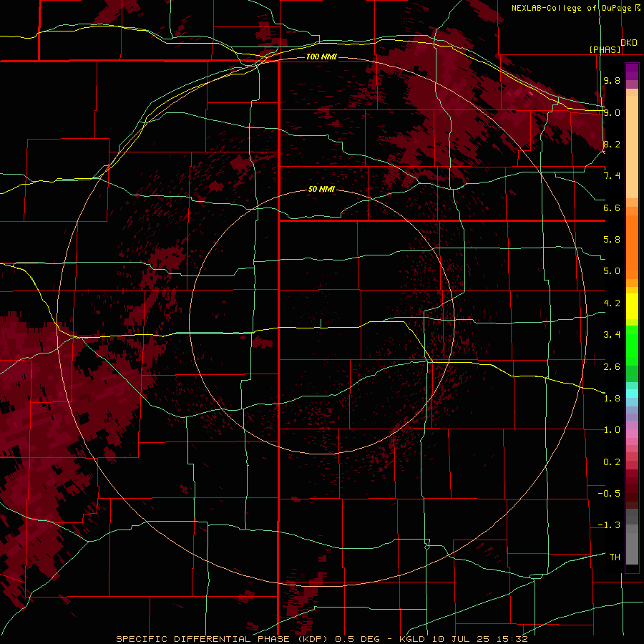Click the 1.0 scale value
644x644 pixels.
(x=612, y=430)
